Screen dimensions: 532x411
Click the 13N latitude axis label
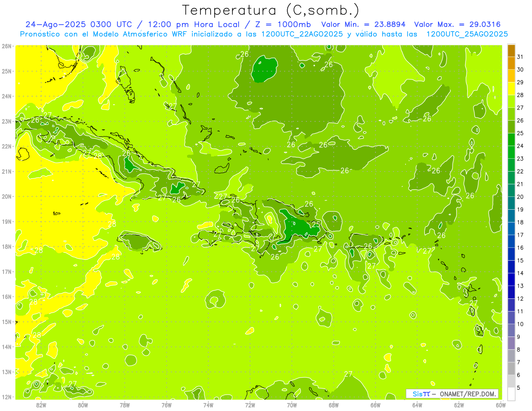7,372
